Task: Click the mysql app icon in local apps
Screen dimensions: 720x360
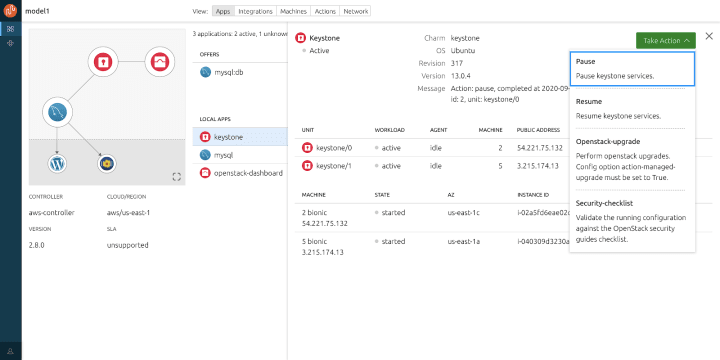Action: [x=205, y=155]
